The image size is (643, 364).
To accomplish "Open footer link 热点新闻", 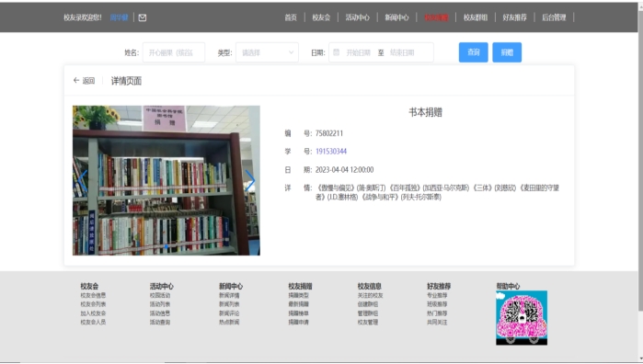I will [x=229, y=323].
